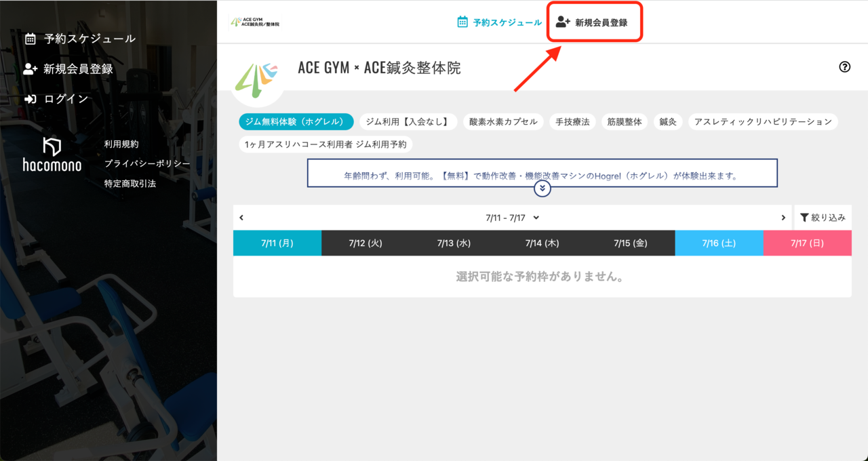Image resolution: width=868 pixels, height=461 pixels.
Task: Click the Hogrel description text box
Action: 542,173
